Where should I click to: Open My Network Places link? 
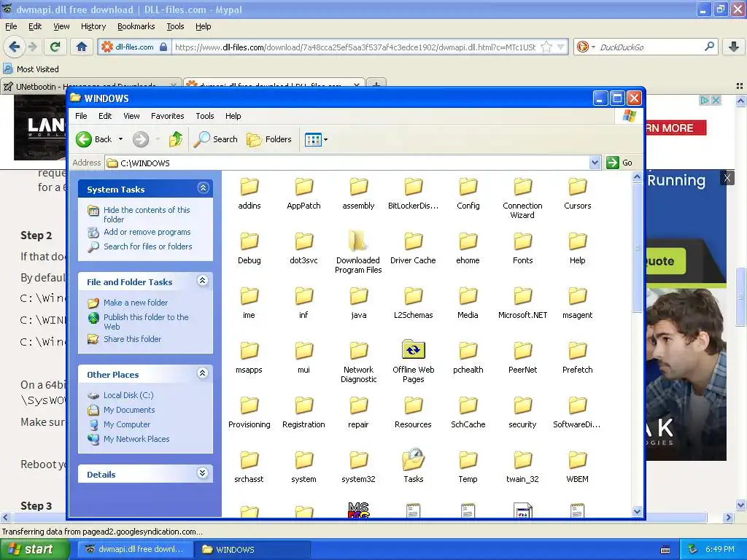click(x=136, y=439)
